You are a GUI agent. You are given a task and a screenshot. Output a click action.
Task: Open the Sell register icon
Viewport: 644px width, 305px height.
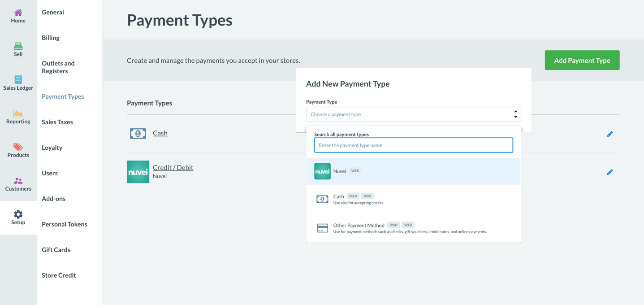pos(18,46)
